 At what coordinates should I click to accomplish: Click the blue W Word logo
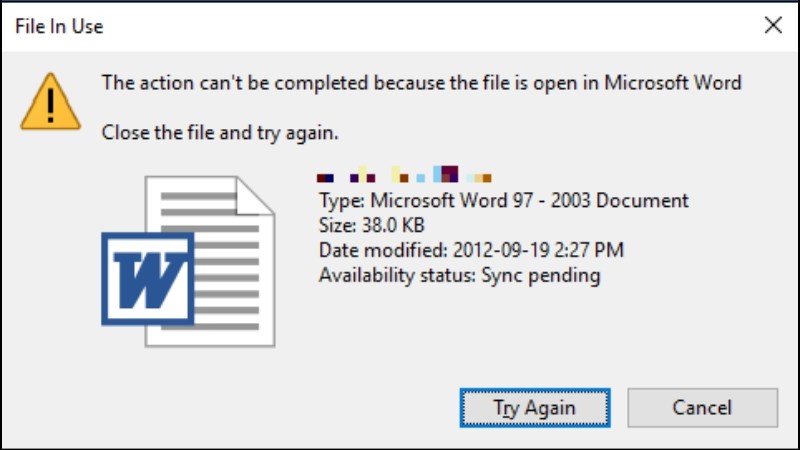tap(148, 279)
